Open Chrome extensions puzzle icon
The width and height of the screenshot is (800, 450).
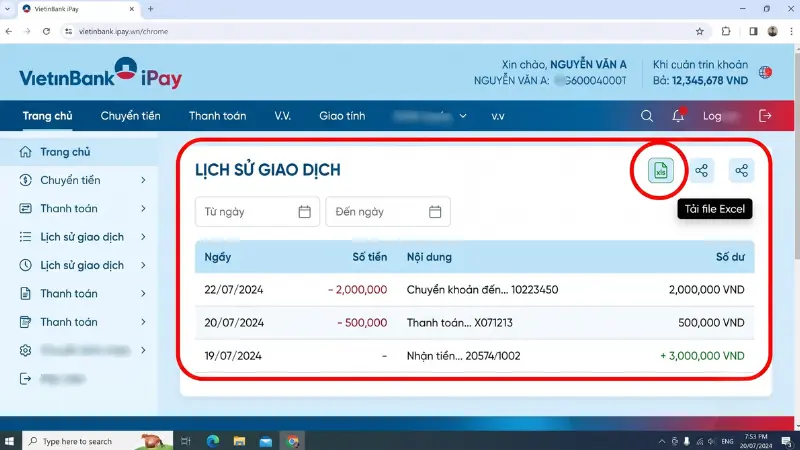[x=726, y=31]
